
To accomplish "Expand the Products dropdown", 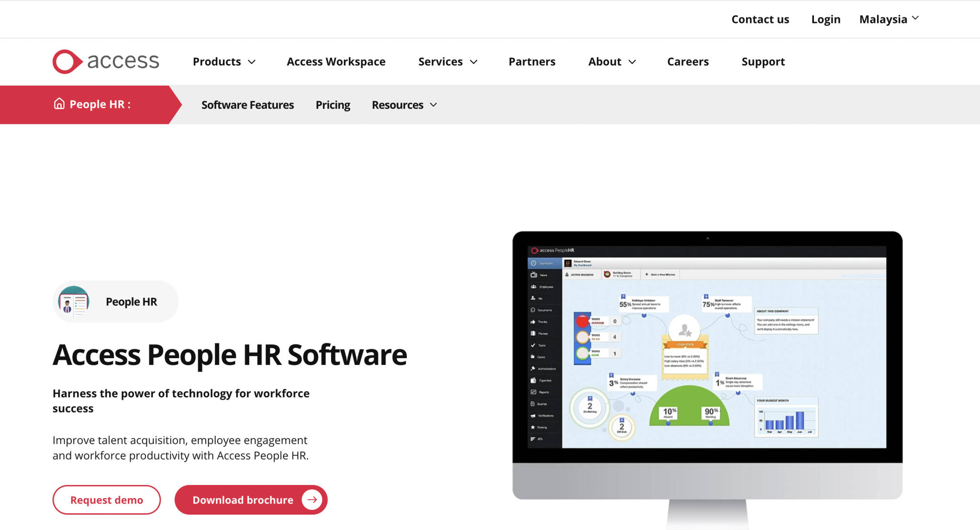I will [x=224, y=62].
